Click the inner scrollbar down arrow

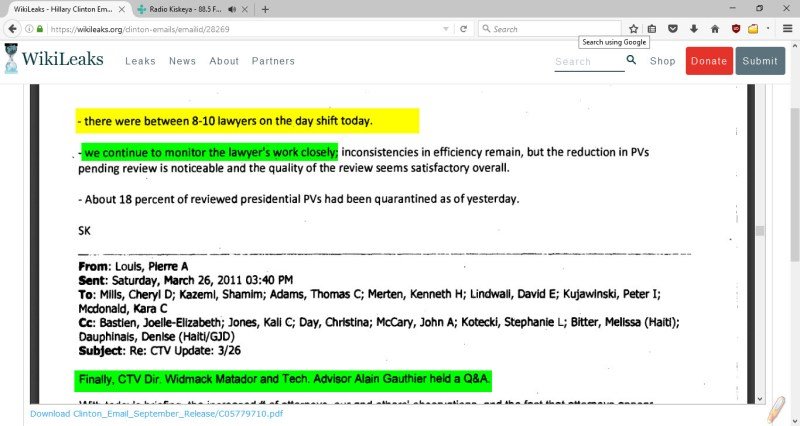coord(760,399)
